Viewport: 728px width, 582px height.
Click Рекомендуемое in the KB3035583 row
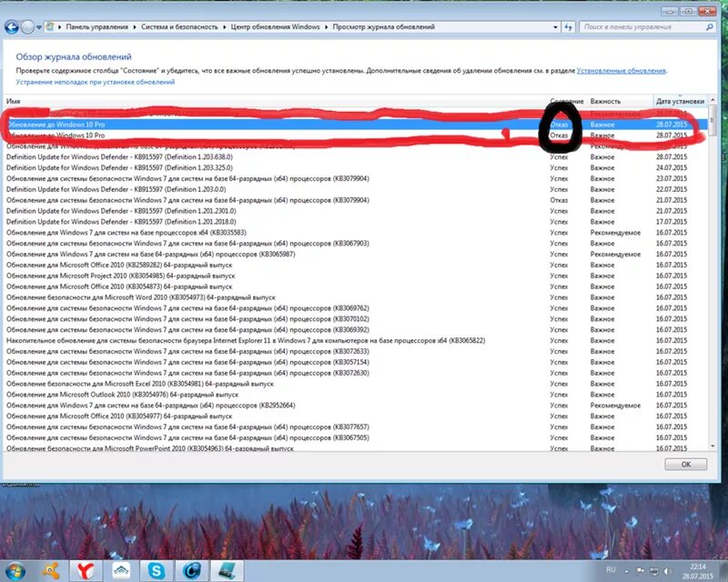pos(615,233)
